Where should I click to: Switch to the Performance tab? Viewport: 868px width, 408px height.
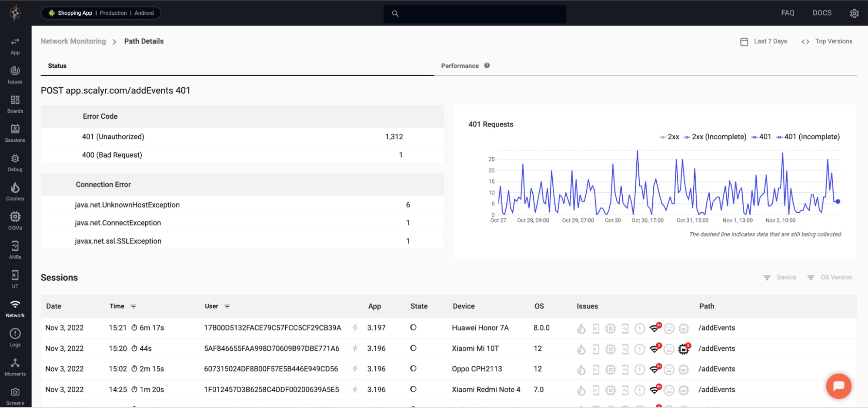click(460, 66)
